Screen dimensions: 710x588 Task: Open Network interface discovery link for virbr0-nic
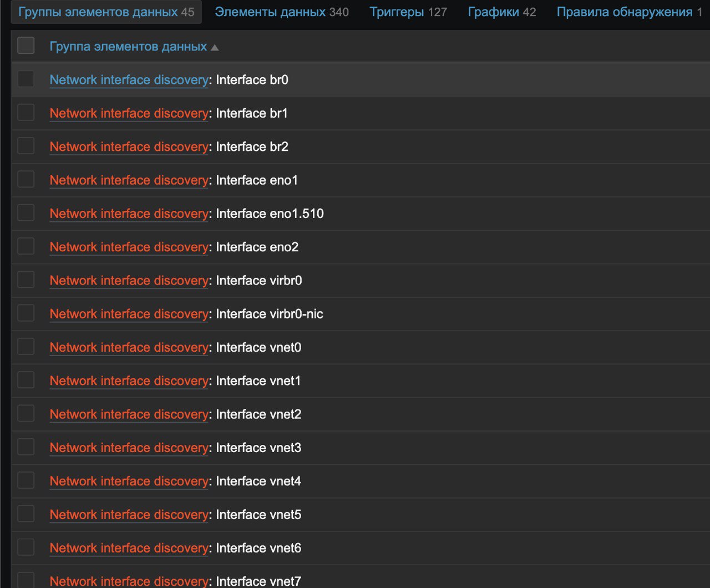129,314
